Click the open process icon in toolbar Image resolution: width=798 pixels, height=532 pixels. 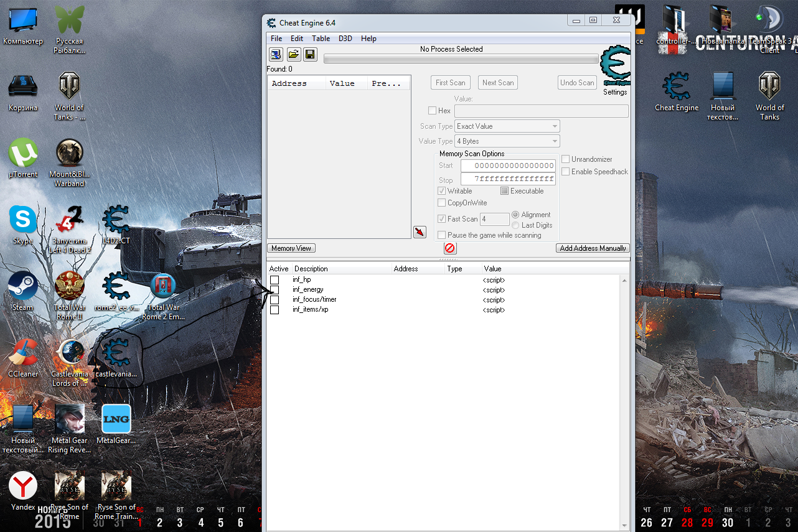click(276, 55)
